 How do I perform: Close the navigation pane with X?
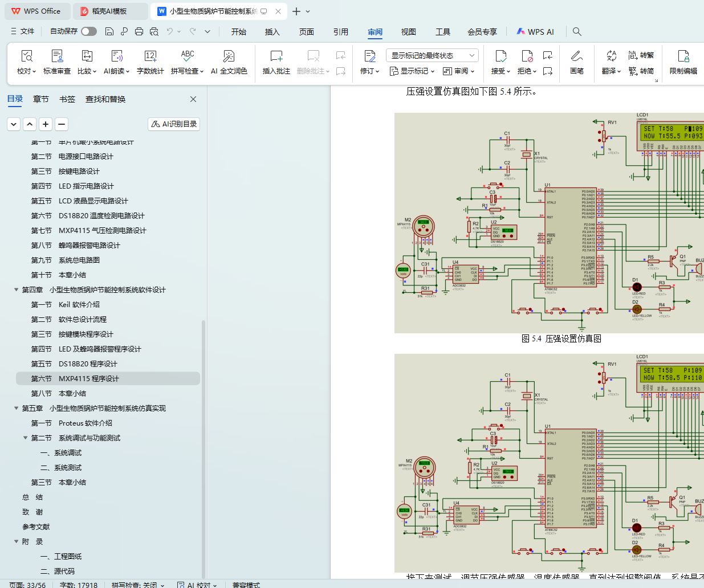[193, 99]
